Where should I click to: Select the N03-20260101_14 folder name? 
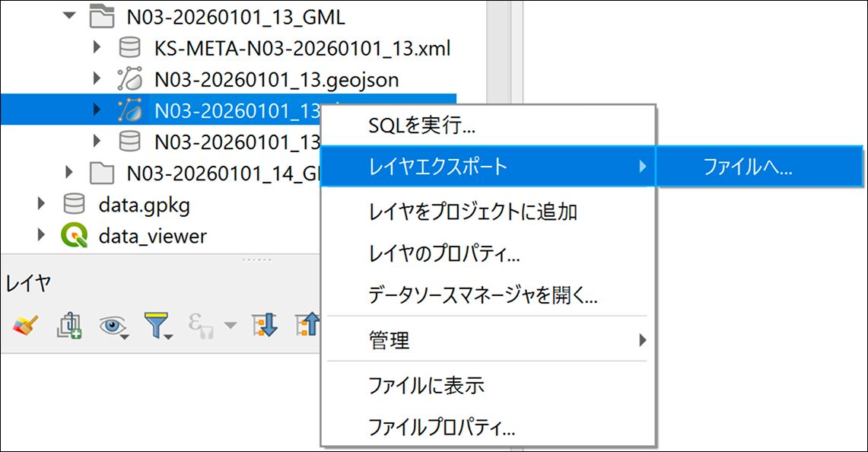click(223, 173)
